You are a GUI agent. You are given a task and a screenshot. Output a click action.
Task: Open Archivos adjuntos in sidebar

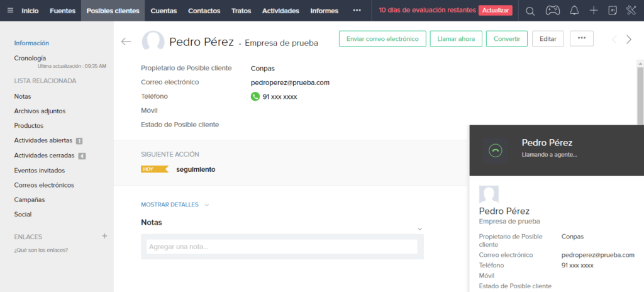click(40, 111)
